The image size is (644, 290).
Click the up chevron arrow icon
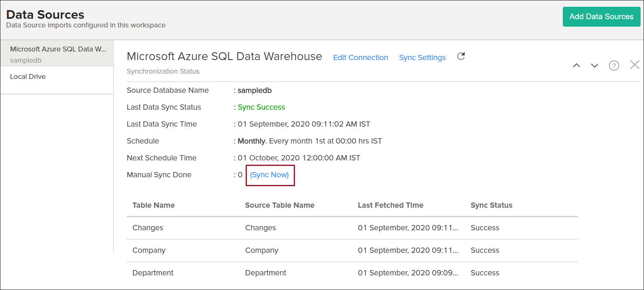pyautogui.click(x=576, y=65)
